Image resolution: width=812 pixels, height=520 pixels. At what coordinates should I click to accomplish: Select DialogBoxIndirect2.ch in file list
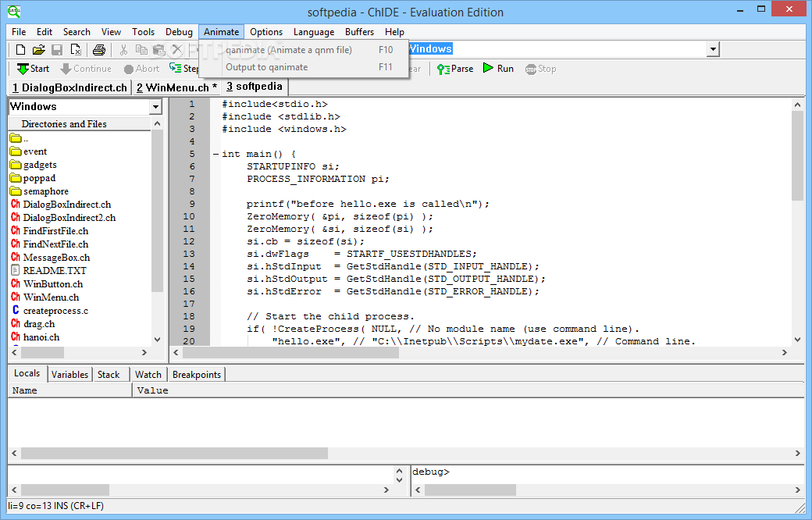tap(63, 218)
